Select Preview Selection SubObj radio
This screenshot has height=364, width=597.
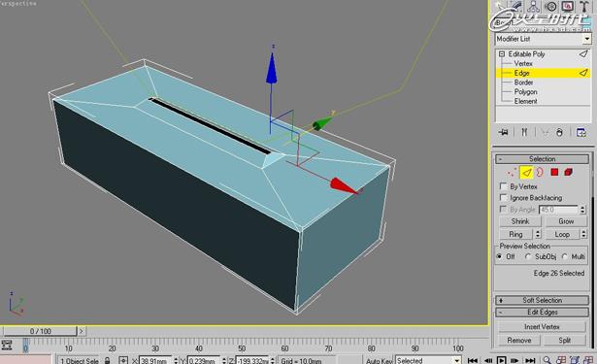click(x=528, y=256)
